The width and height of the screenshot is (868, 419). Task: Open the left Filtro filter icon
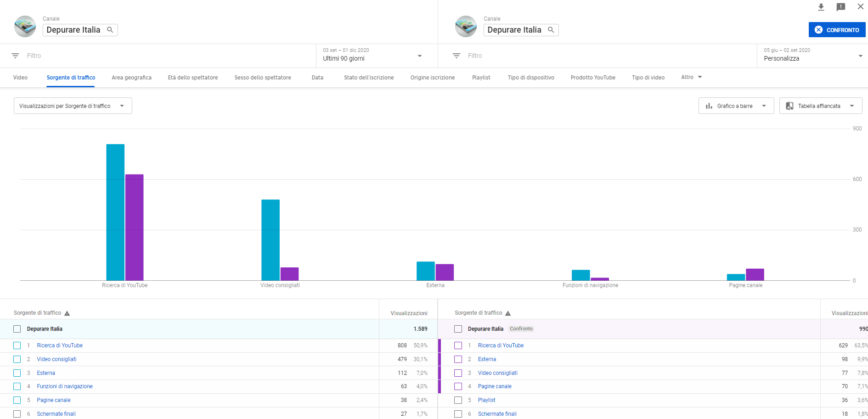(16, 56)
